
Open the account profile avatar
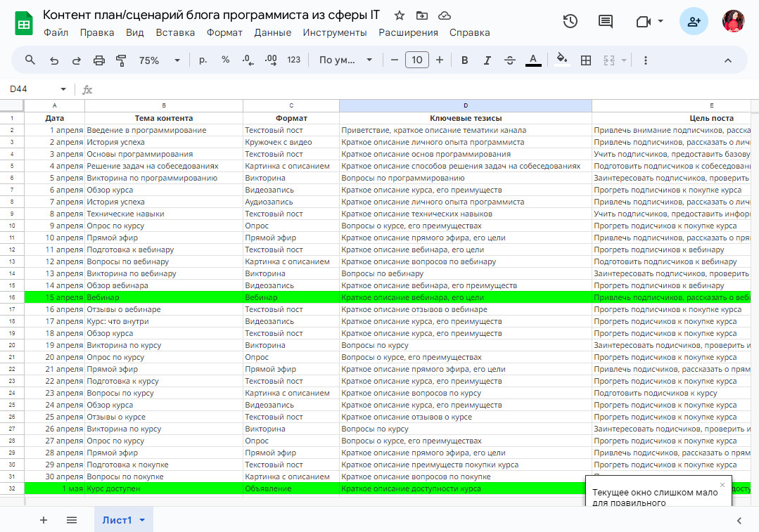coord(733,21)
